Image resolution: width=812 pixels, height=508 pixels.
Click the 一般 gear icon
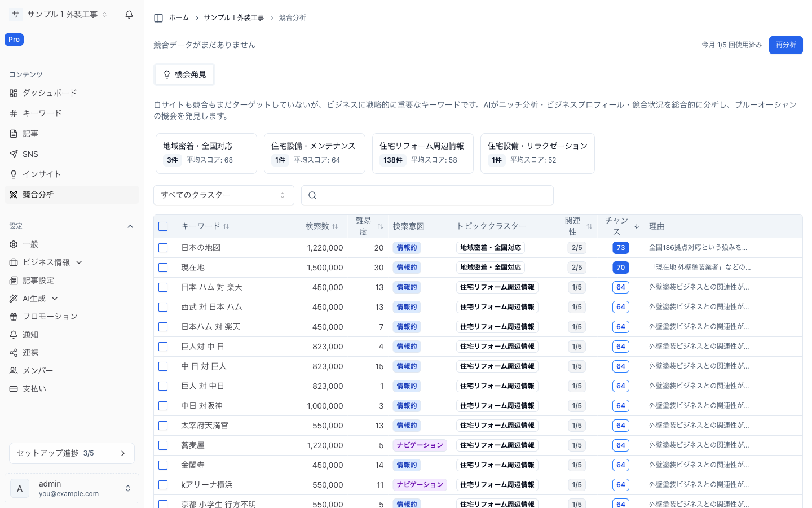point(14,244)
